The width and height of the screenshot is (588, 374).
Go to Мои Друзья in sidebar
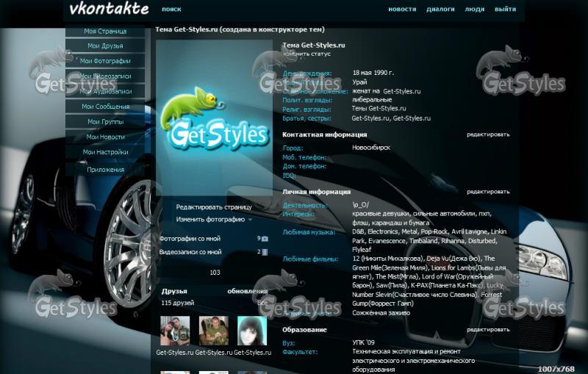click(x=105, y=46)
